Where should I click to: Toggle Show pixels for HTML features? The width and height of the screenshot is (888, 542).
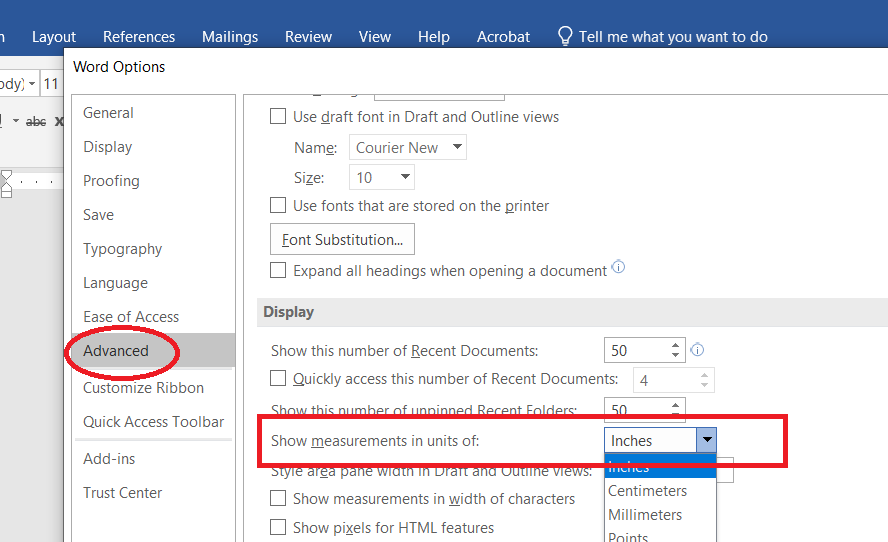coord(279,527)
